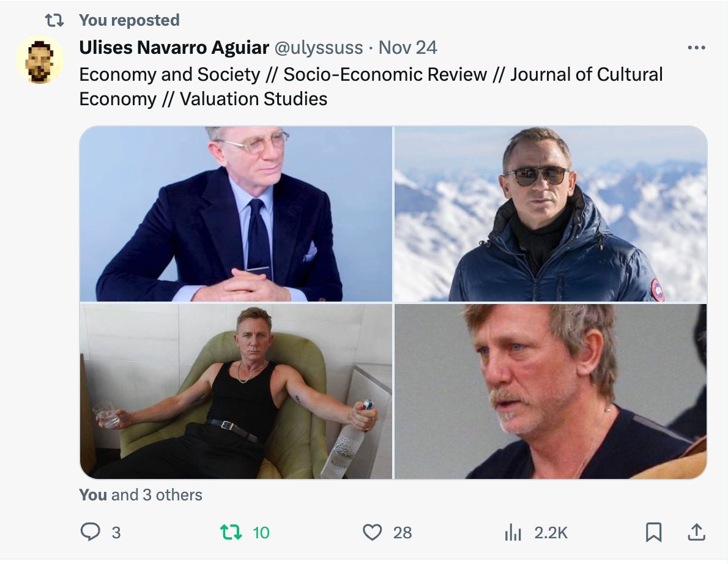Click the share post upload icon
Viewport: 728px width, 564px height.
point(696,533)
